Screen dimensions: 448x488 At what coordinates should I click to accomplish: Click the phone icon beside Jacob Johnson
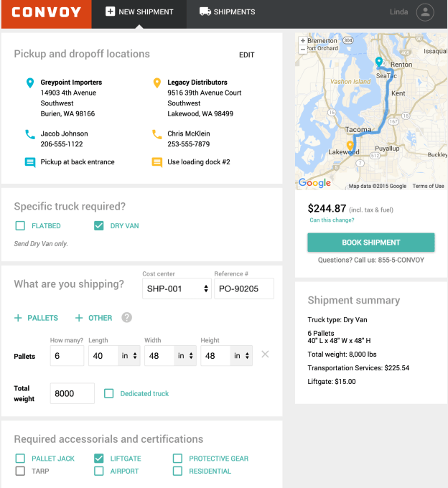(x=29, y=134)
